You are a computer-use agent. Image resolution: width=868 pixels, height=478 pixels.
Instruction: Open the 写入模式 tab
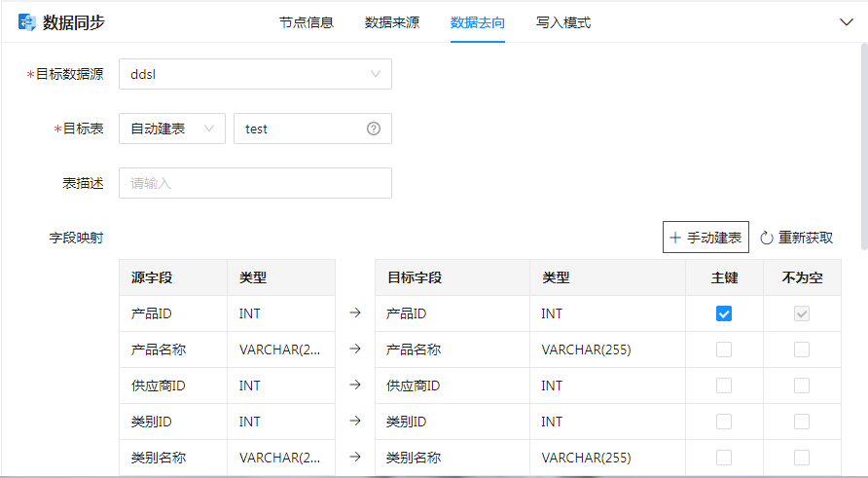[563, 22]
